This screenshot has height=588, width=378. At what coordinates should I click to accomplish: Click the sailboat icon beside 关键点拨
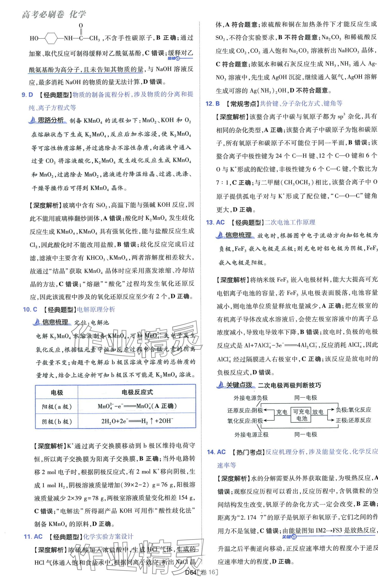point(221,385)
